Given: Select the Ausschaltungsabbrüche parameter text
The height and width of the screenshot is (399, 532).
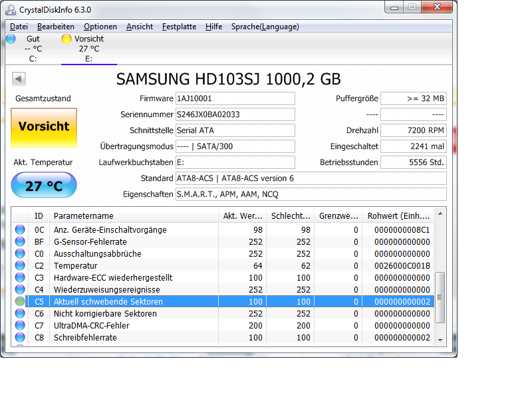Looking at the screenshot, I should point(97,253).
